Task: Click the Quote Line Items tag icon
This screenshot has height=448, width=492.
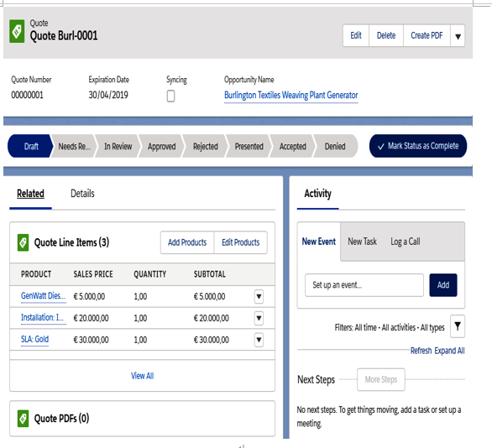Action: tap(23, 242)
